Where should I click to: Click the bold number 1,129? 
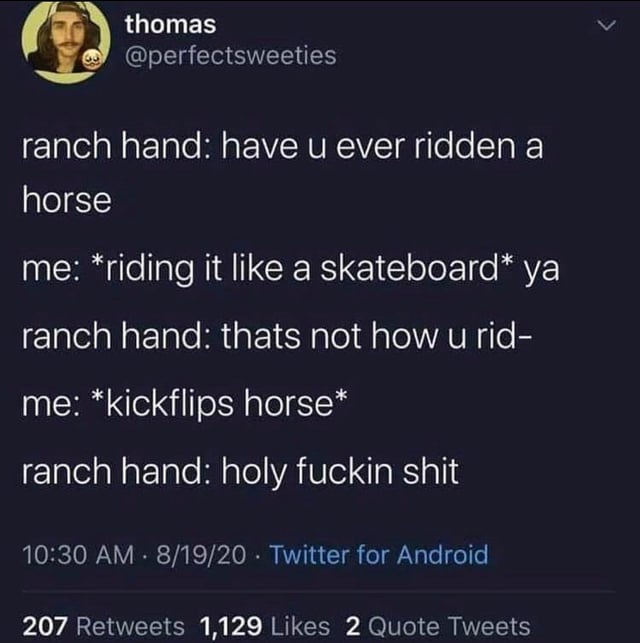click(x=231, y=627)
